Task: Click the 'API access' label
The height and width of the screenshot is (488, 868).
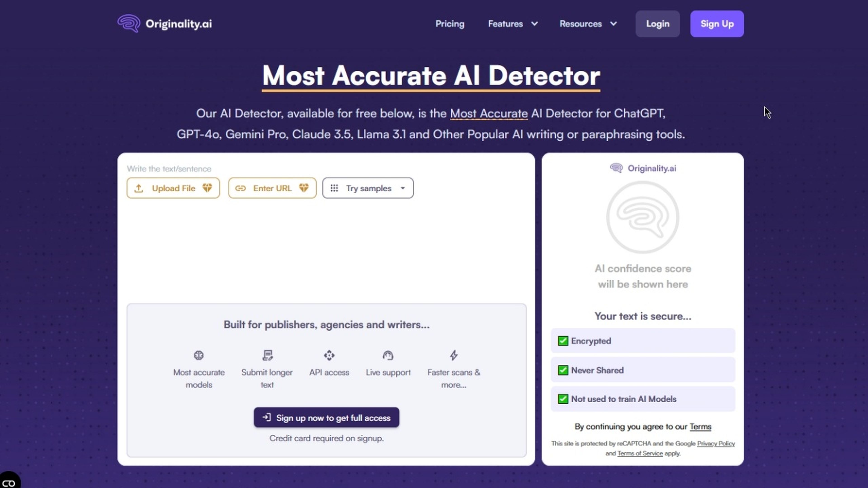Action: (329, 373)
